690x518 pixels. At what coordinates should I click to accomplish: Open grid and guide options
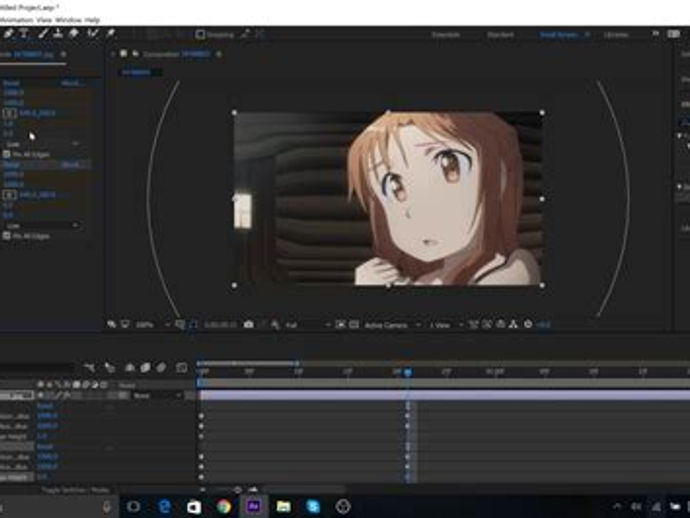(180, 325)
